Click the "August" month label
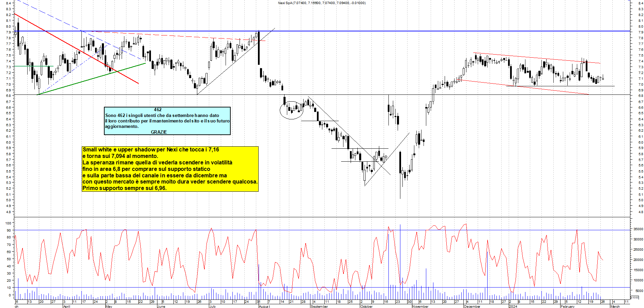Viewport: 644px width, 308px height. click(264, 306)
